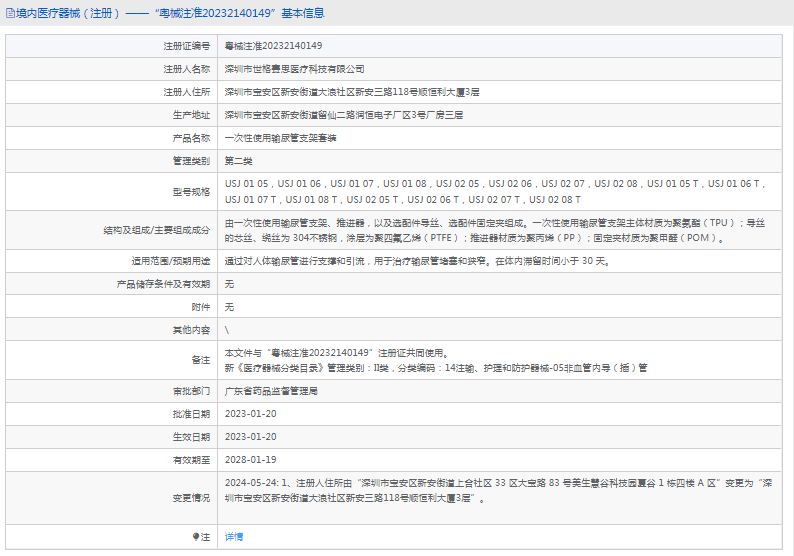This screenshot has height=556, width=794.
Task: Select change record dated 2024-05-24
Action: click(x=499, y=491)
